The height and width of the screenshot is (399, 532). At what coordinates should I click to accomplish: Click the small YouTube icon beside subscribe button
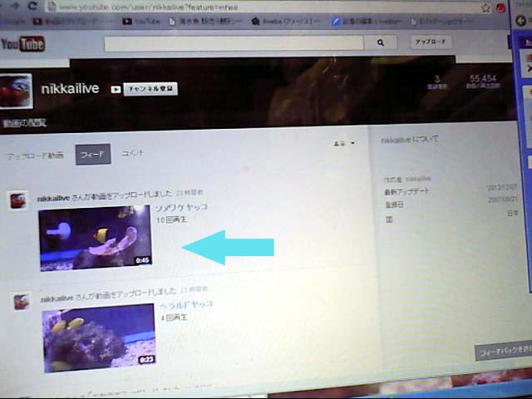[x=116, y=89]
